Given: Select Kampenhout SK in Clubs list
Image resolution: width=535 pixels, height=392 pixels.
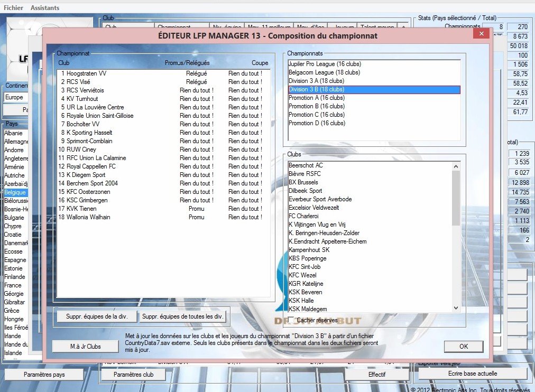Looking at the screenshot, I should click(x=370, y=250).
